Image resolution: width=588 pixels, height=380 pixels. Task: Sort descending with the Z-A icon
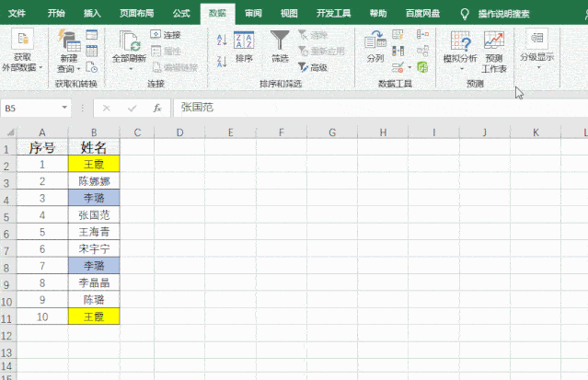point(222,61)
